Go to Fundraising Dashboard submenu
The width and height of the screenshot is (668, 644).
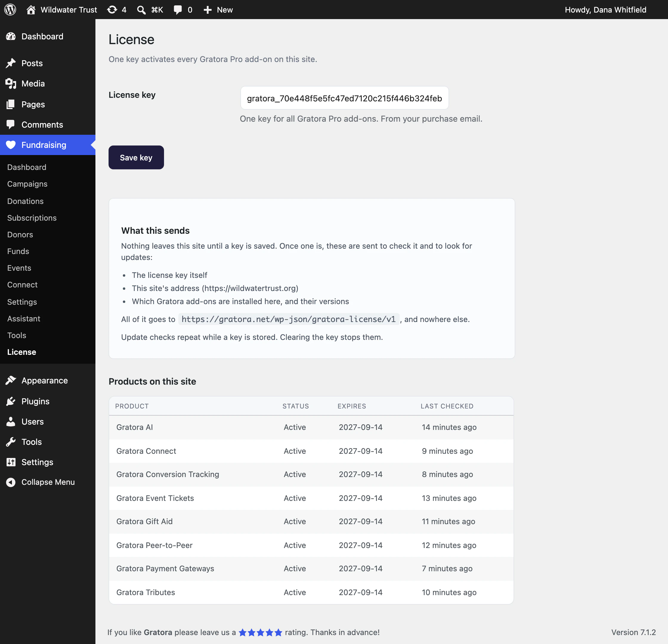pyautogui.click(x=27, y=167)
